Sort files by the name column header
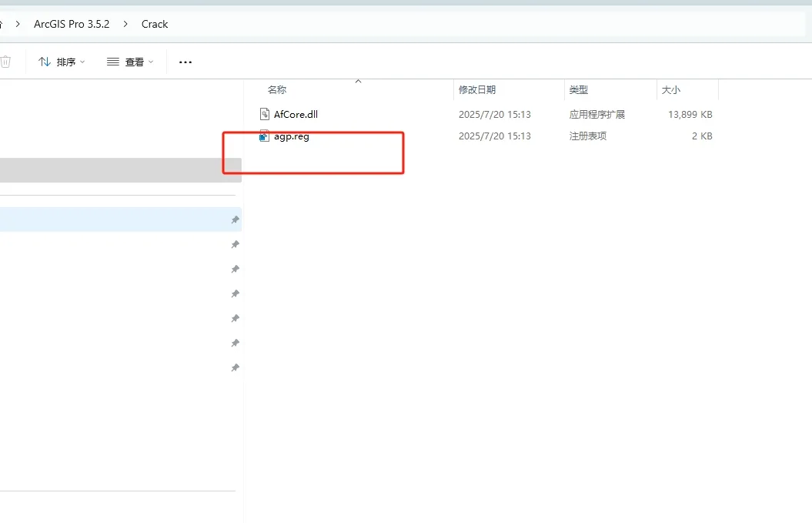 277,89
